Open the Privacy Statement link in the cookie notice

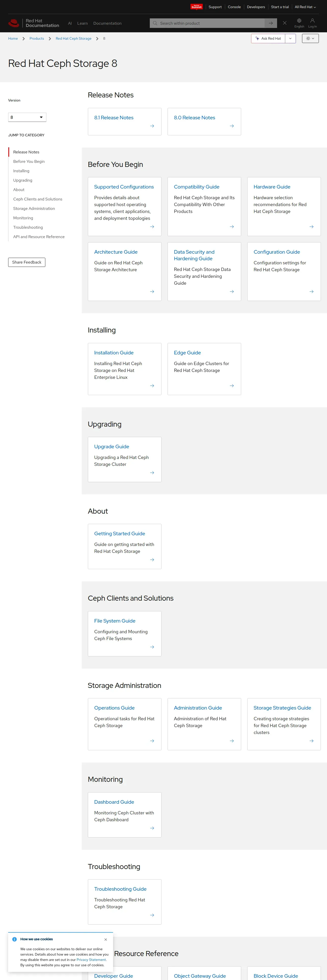pyautogui.click(x=91, y=960)
